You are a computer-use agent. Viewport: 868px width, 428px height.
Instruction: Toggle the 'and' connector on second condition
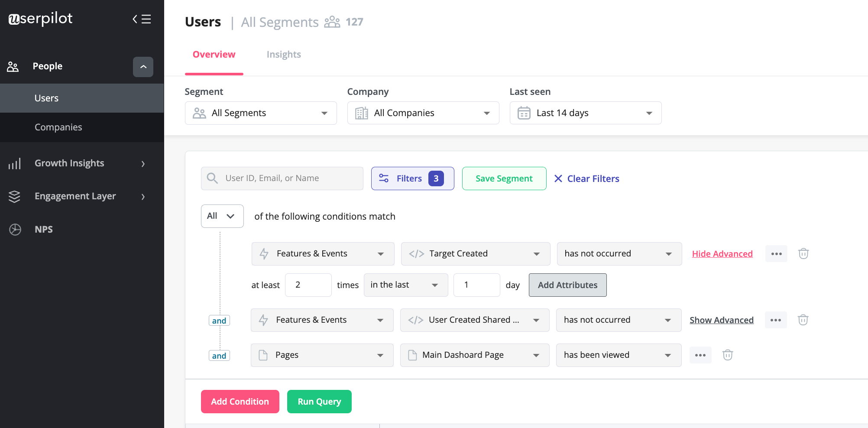pyautogui.click(x=219, y=320)
